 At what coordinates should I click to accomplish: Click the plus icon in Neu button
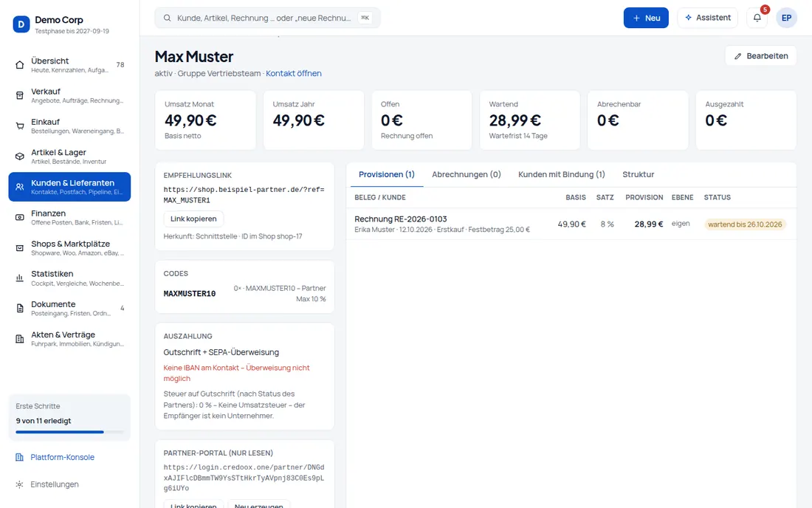click(x=636, y=18)
